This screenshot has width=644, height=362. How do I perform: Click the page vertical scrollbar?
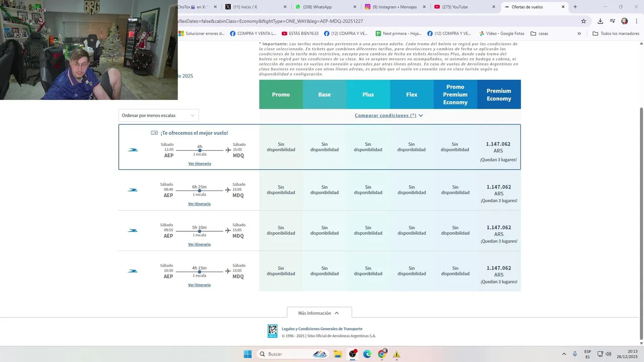pos(641,223)
